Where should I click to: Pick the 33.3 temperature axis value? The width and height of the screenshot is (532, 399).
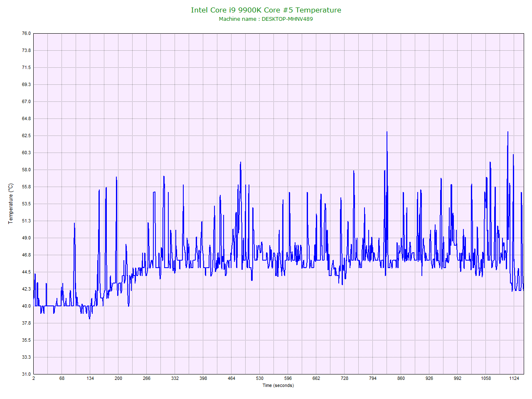(26, 357)
